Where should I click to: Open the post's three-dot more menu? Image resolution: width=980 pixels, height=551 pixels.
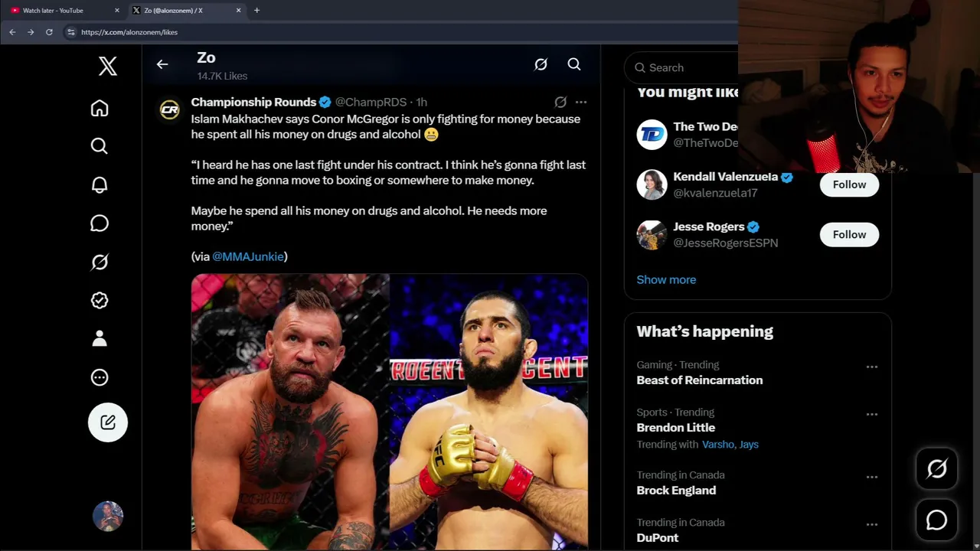pyautogui.click(x=581, y=102)
